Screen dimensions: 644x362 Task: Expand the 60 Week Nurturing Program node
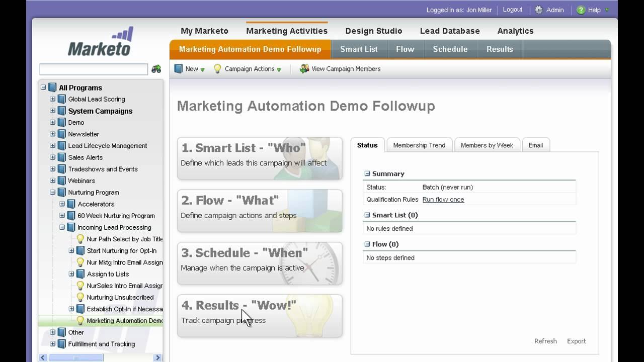coord(62,216)
